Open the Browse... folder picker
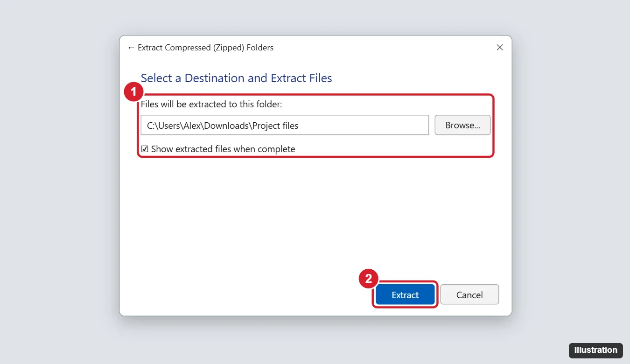Screen dimensions: 630x364 (462, 125)
